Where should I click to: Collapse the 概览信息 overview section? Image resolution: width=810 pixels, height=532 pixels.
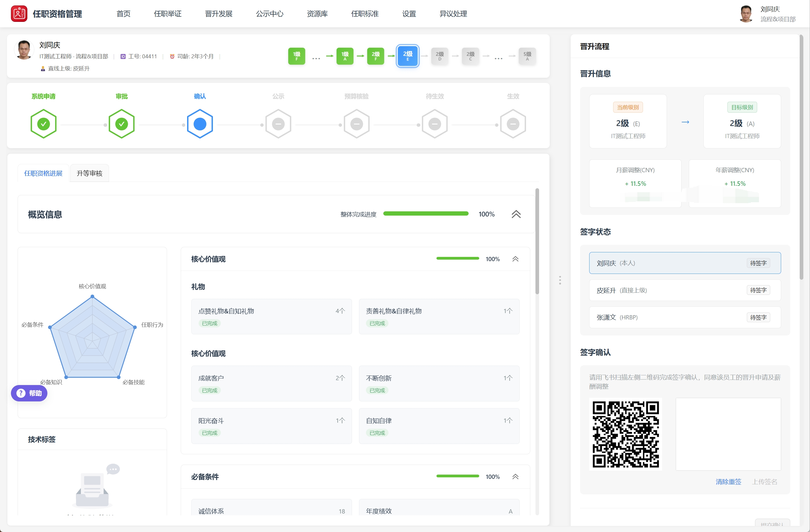[516, 214]
